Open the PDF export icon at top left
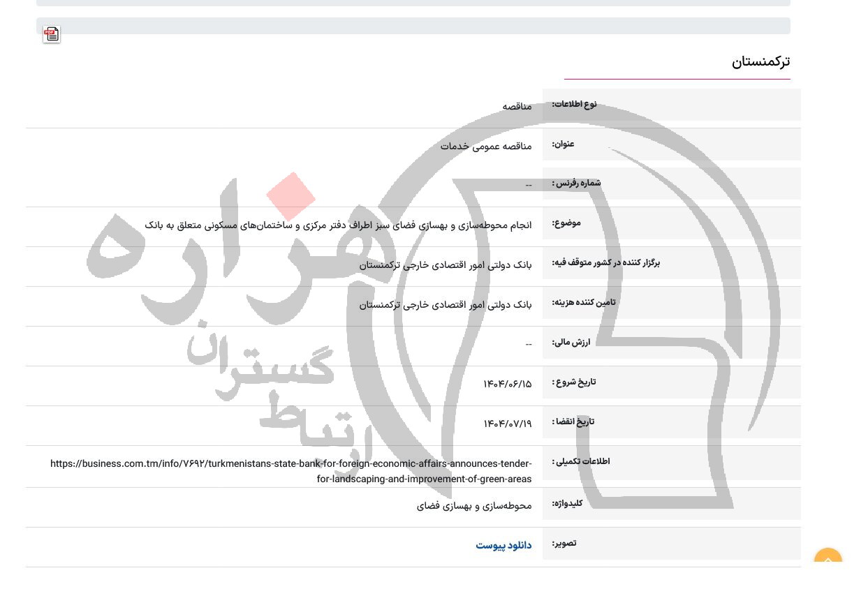This screenshot has width=868, height=612. [51, 33]
